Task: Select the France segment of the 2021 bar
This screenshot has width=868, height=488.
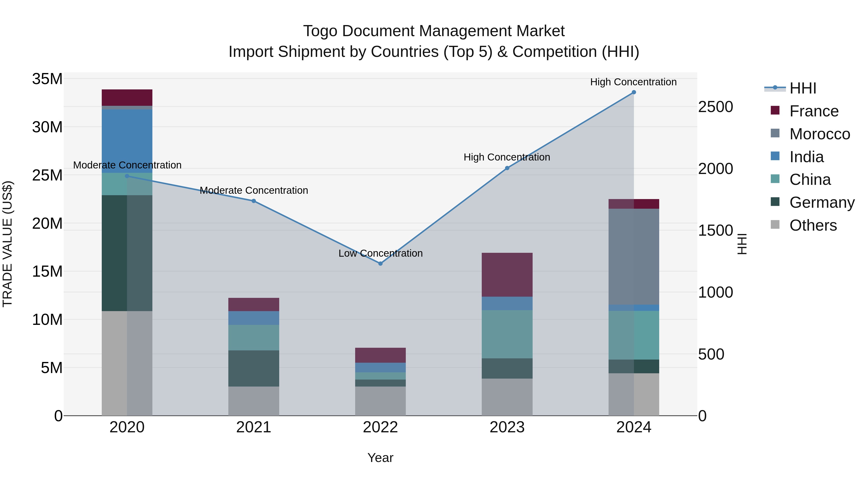Action: click(254, 304)
